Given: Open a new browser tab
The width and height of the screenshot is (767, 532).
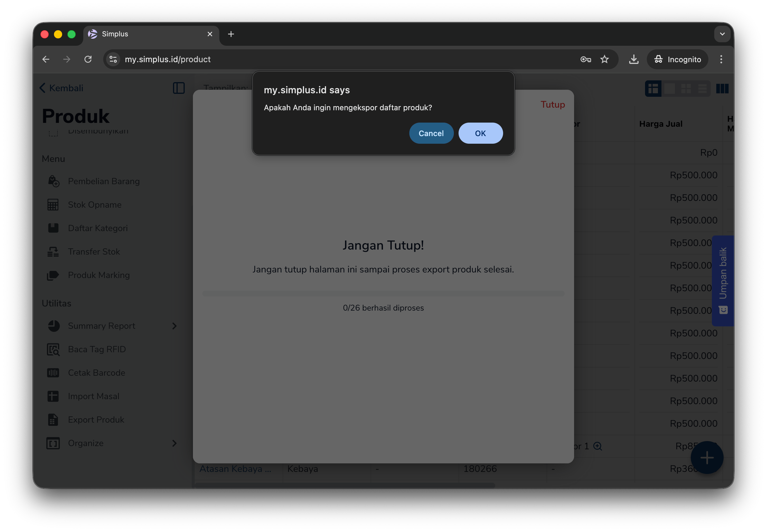Looking at the screenshot, I should pos(231,34).
